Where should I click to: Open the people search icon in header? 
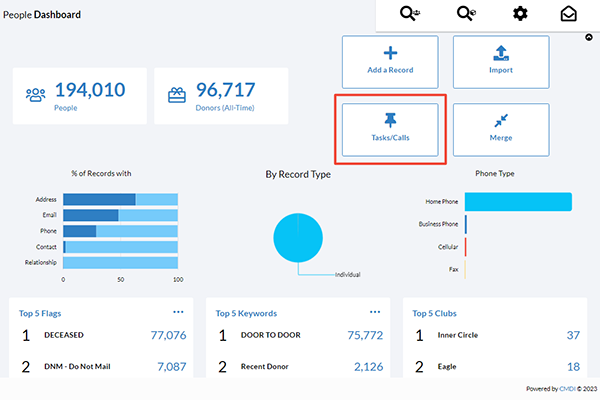click(410, 14)
